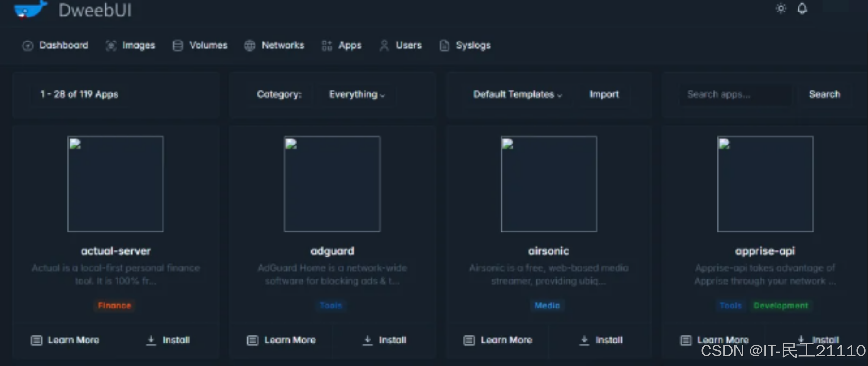Click the Import button
Image resolution: width=868 pixels, height=366 pixels.
coord(604,94)
